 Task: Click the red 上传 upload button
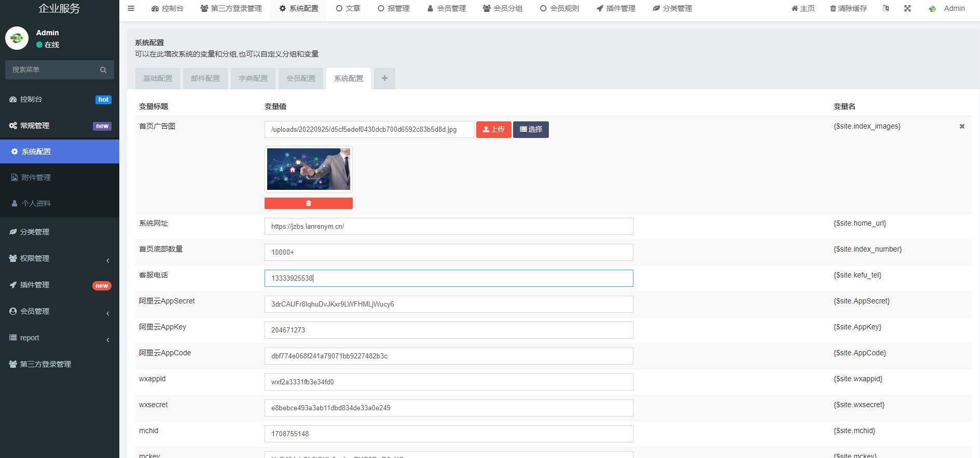[x=493, y=129]
